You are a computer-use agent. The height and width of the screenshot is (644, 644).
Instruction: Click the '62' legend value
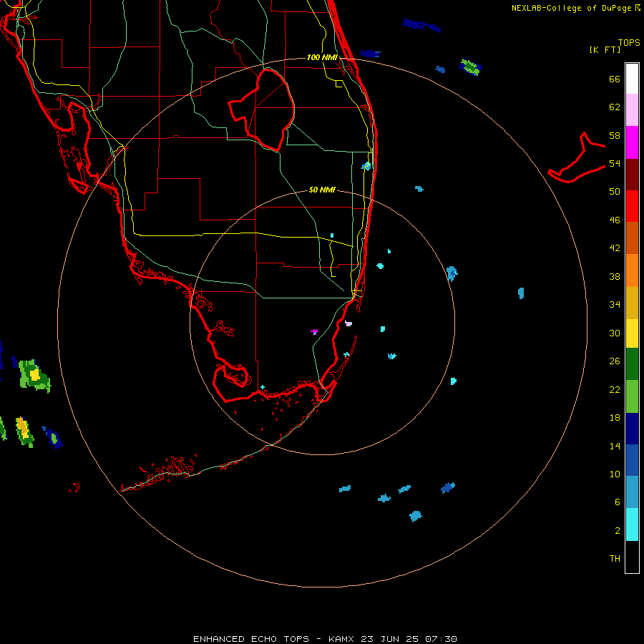[615, 107]
